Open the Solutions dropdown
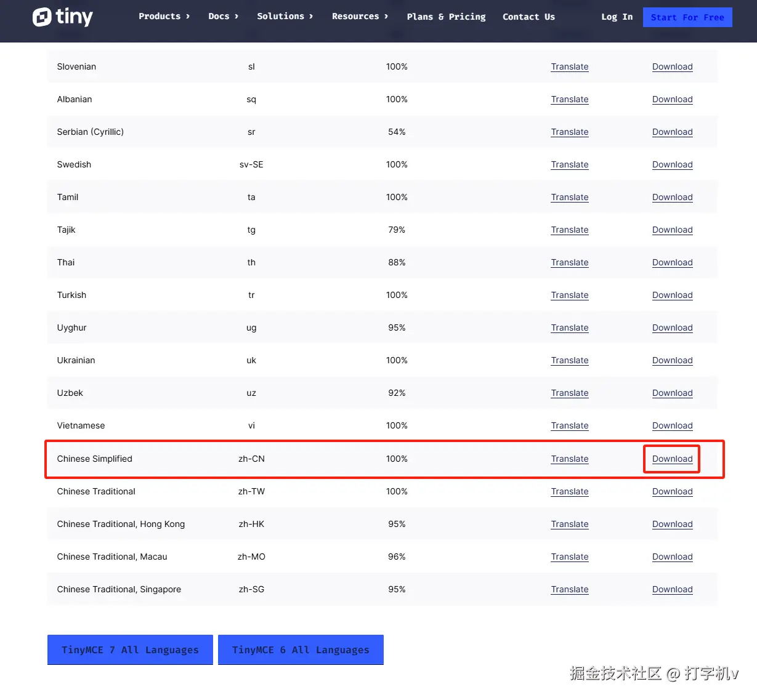Screen dimensions: 757x700 click(x=285, y=17)
